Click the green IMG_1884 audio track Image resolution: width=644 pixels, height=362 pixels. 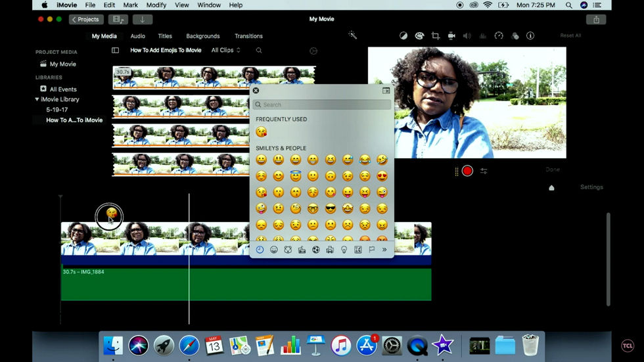(246, 284)
